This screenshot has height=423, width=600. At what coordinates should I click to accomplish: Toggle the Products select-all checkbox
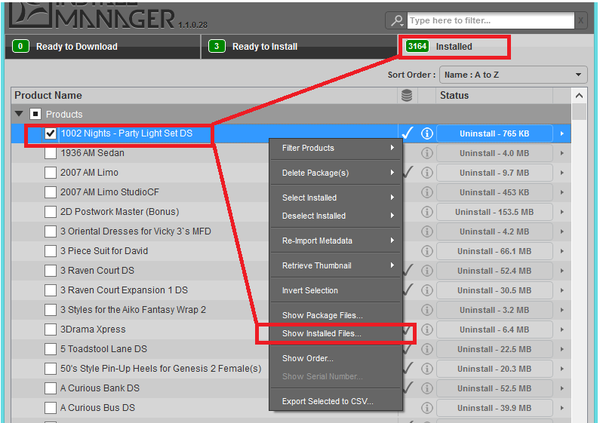tap(36, 114)
